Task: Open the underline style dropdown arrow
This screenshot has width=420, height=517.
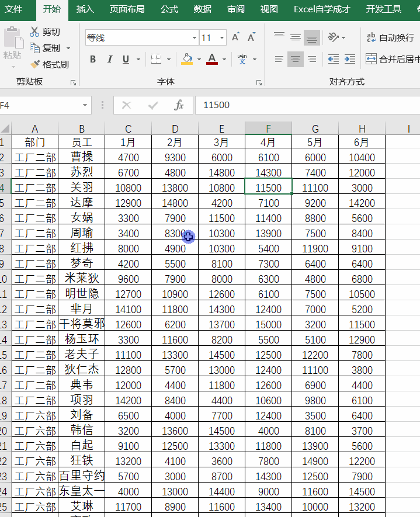Action: (138, 60)
